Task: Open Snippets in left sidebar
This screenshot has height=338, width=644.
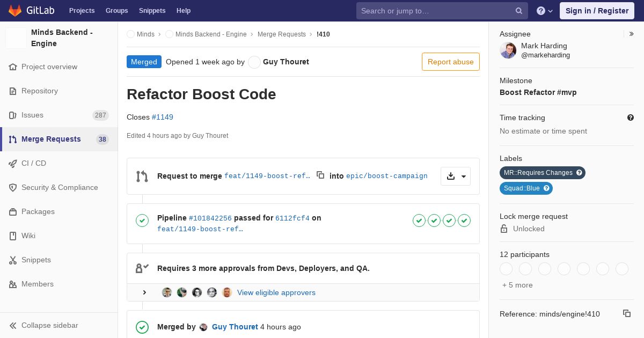Action: point(59,260)
